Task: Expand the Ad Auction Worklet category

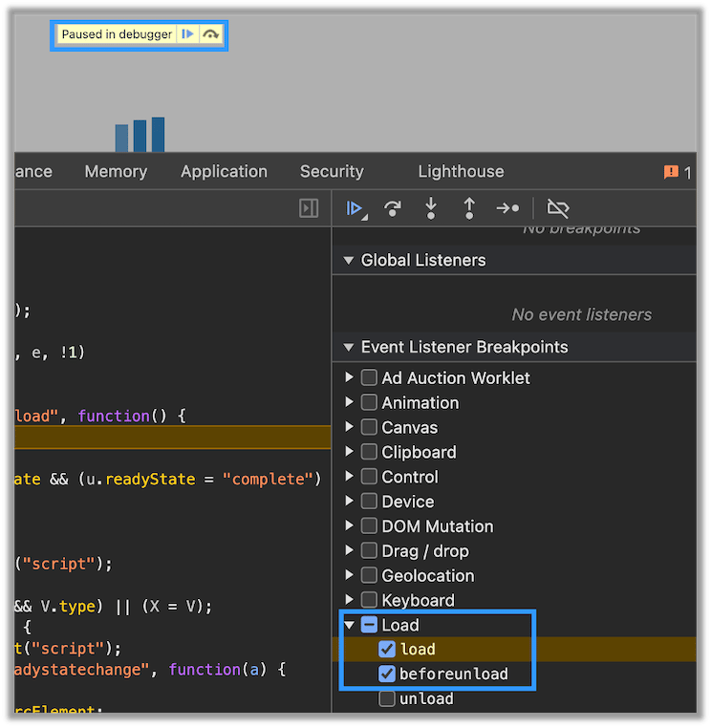Action: tap(349, 377)
